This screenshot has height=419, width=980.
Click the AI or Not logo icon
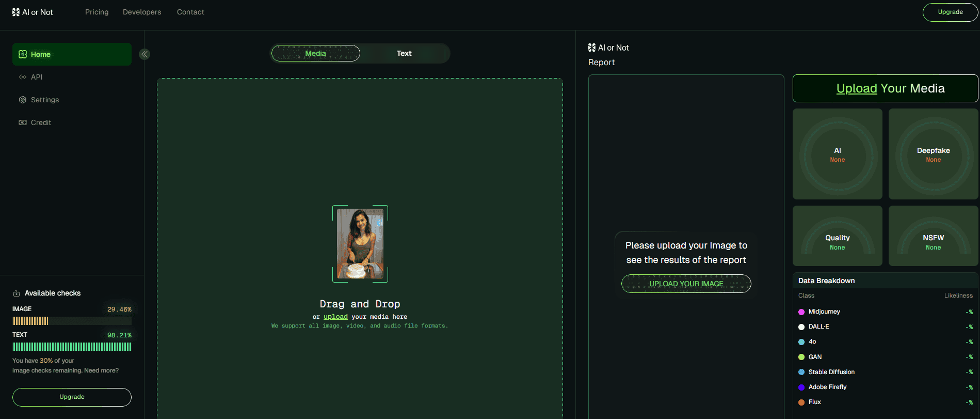click(x=15, y=12)
